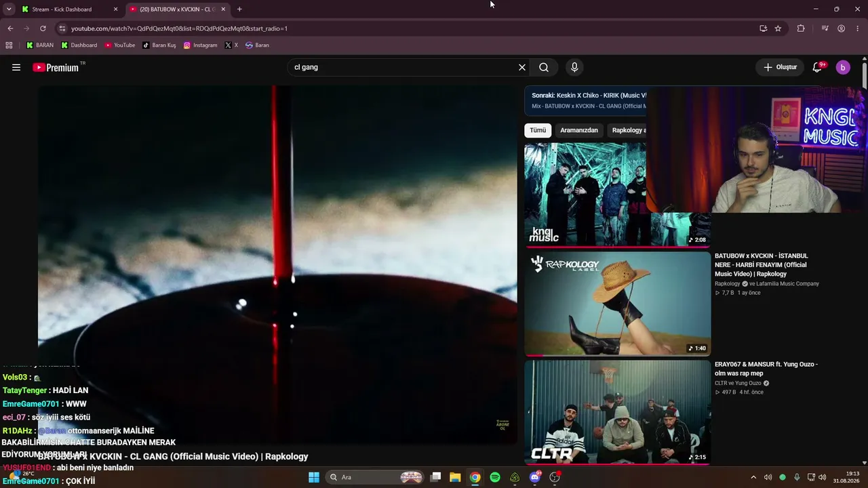
Task: Open the tab search dropdown arrow
Action: [x=9, y=9]
